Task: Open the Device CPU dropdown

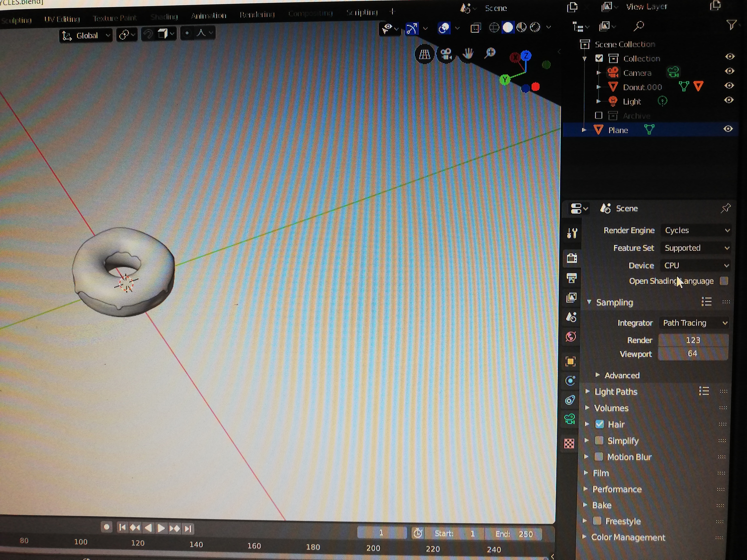Action: click(695, 265)
